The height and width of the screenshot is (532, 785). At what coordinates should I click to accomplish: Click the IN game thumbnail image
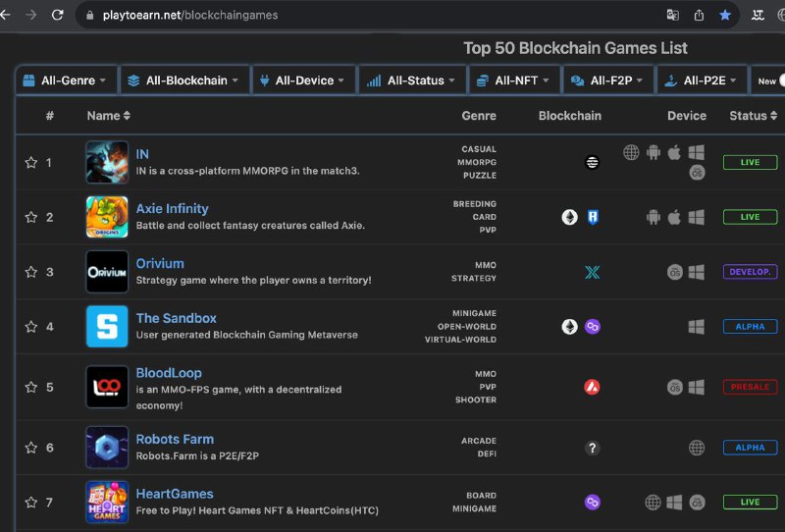pyautogui.click(x=107, y=162)
